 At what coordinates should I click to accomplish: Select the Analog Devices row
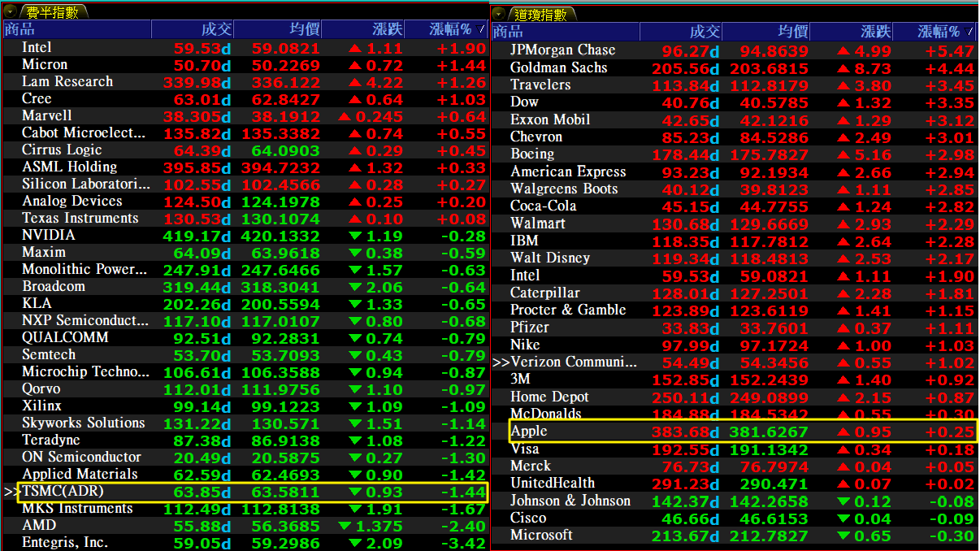pyautogui.click(x=245, y=202)
